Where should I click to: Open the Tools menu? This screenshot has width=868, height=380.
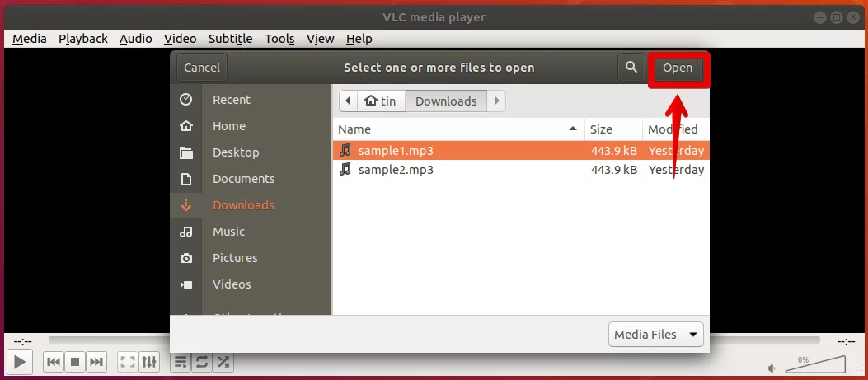279,39
